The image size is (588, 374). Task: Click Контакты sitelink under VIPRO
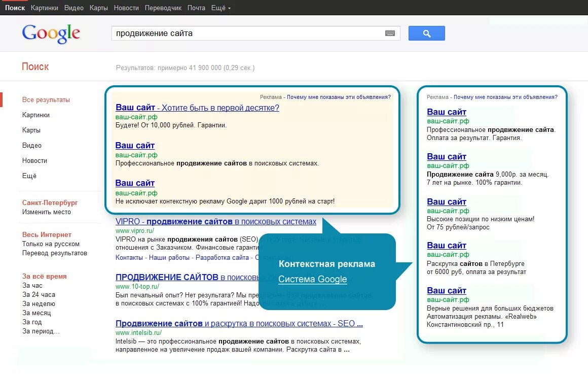click(x=129, y=258)
